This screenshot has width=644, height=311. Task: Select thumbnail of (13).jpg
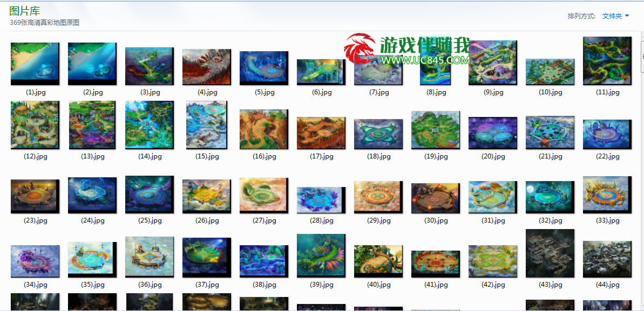pos(92,125)
